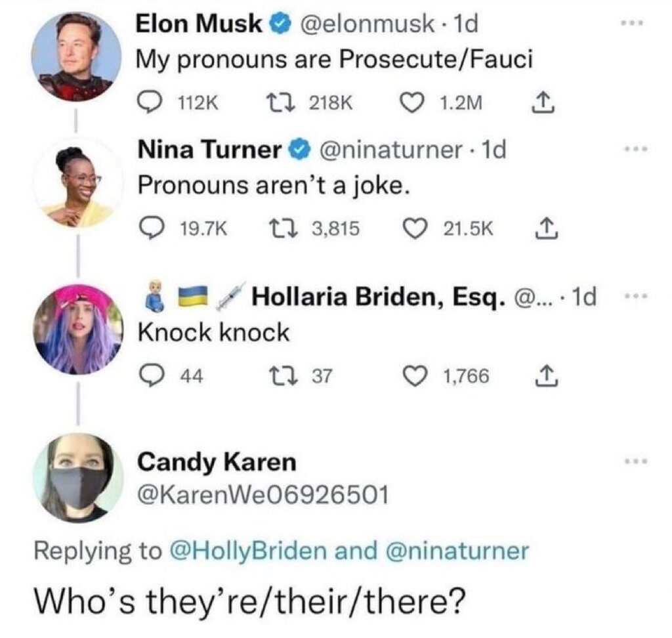Like the Knock knock tweet
Screen dimensions: 672x638
click(x=415, y=377)
